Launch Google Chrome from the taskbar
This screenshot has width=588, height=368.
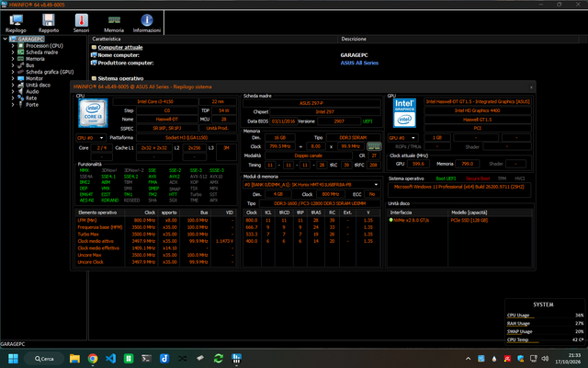click(x=93, y=359)
